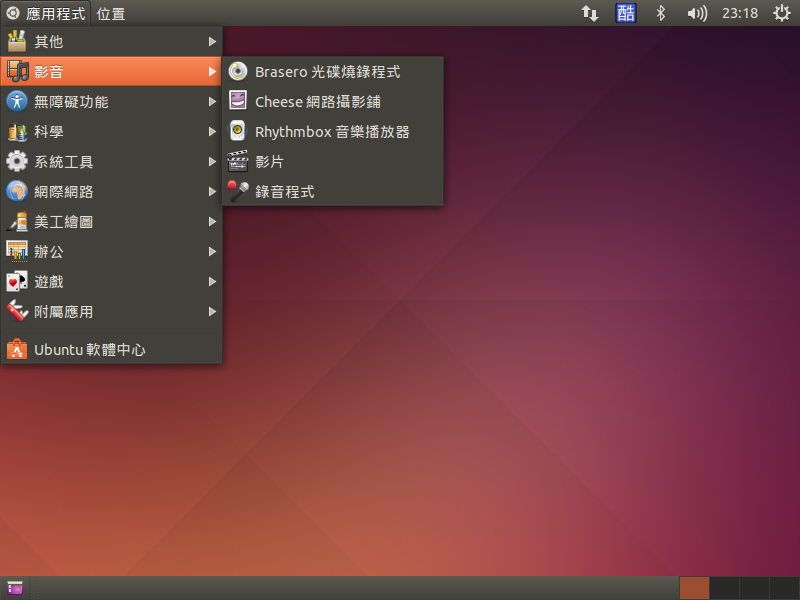800x600 pixels.
Task: Open the system gear session menu
Action: click(781, 13)
